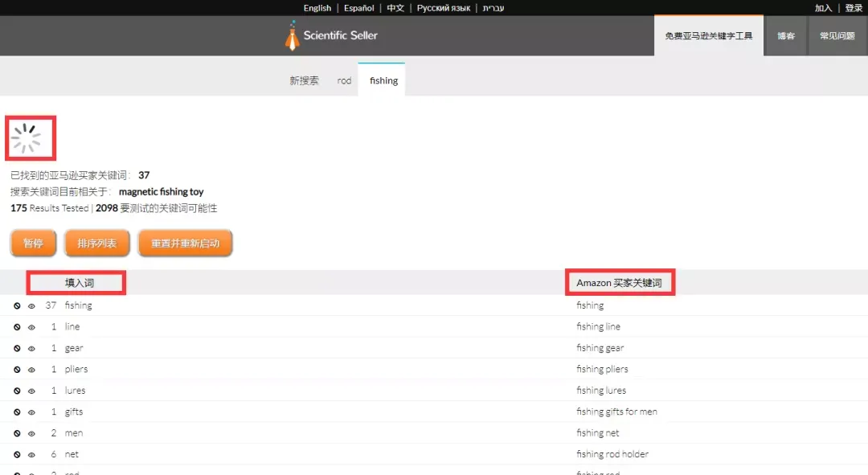Switch language to Español
The width and height of the screenshot is (868, 475).
tap(358, 8)
